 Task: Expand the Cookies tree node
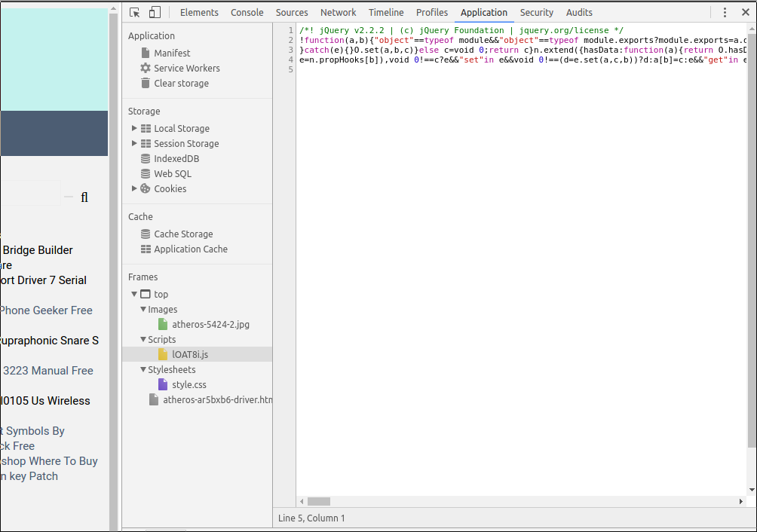[134, 188]
